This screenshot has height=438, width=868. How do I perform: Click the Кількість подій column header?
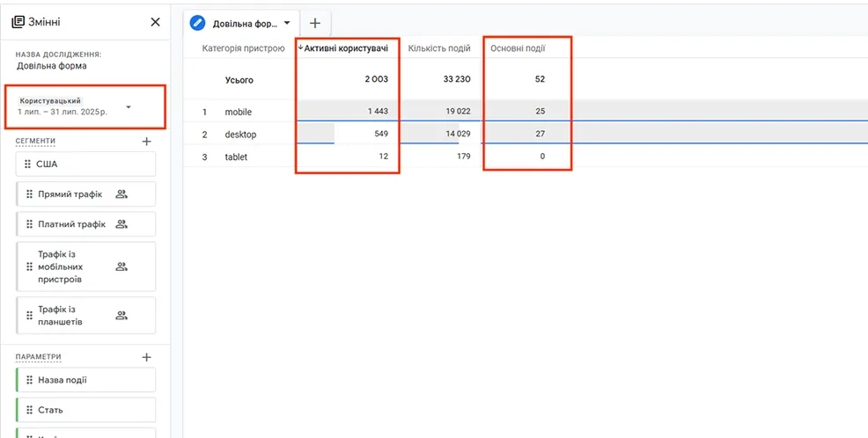(x=439, y=48)
